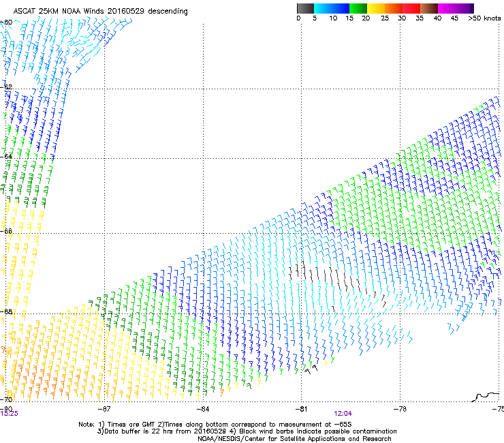This screenshot has width=504, height=443.
Task: Click the blue 10-15 knots legend swatch
Action: coord(341,8)
